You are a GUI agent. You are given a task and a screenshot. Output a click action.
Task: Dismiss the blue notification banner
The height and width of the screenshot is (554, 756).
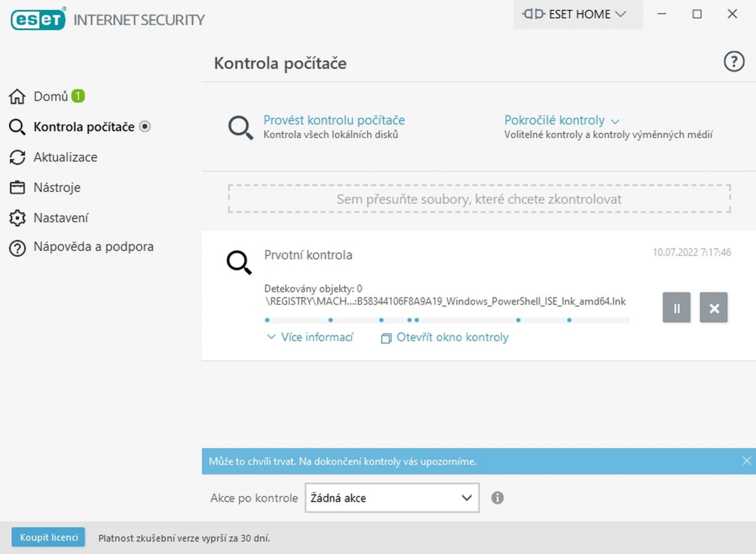tap(747, 461)
